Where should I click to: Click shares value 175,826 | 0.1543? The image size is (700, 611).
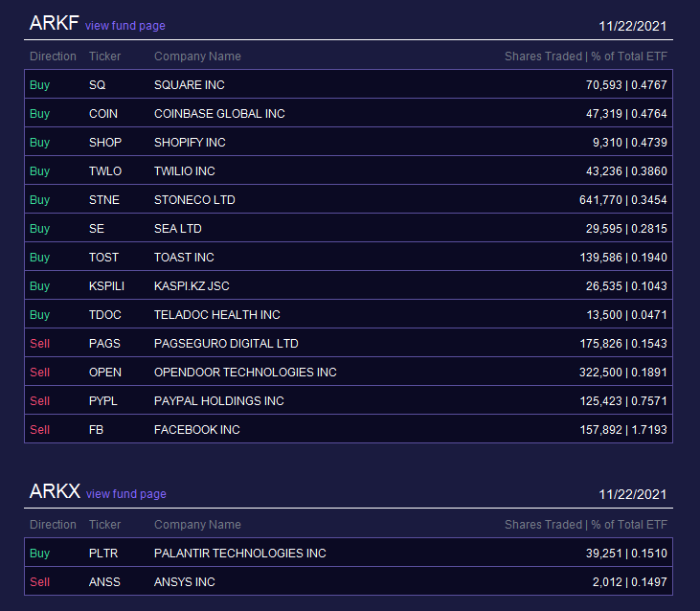tap(623, 344)
